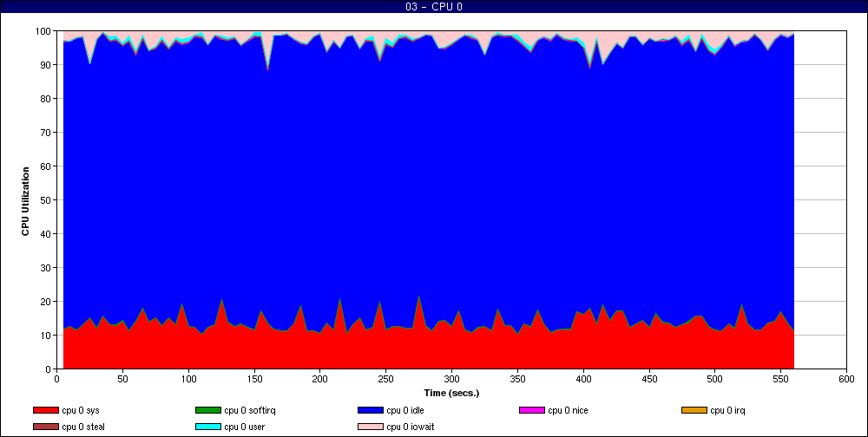Click the magenta cpu 0 nice legend swatch
The image size is (868, 437).
532,410
